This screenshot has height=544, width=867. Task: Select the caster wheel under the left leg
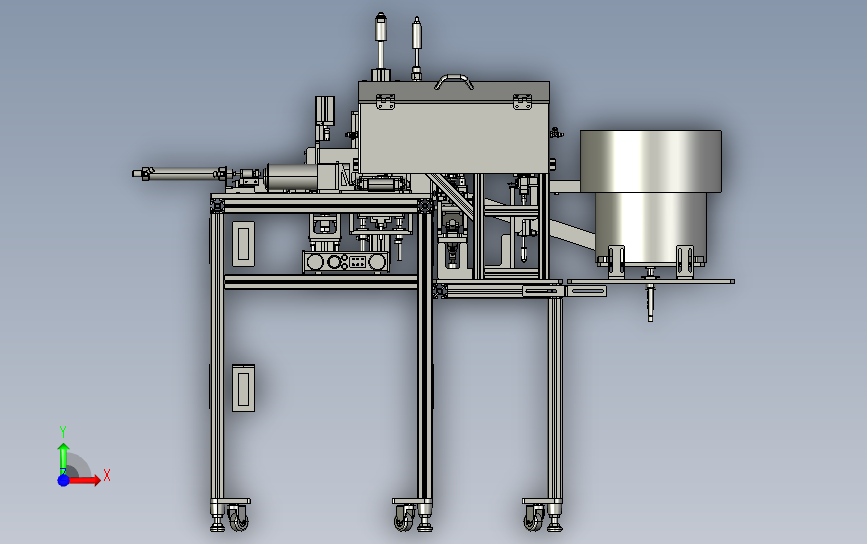[x=238, y=518]
